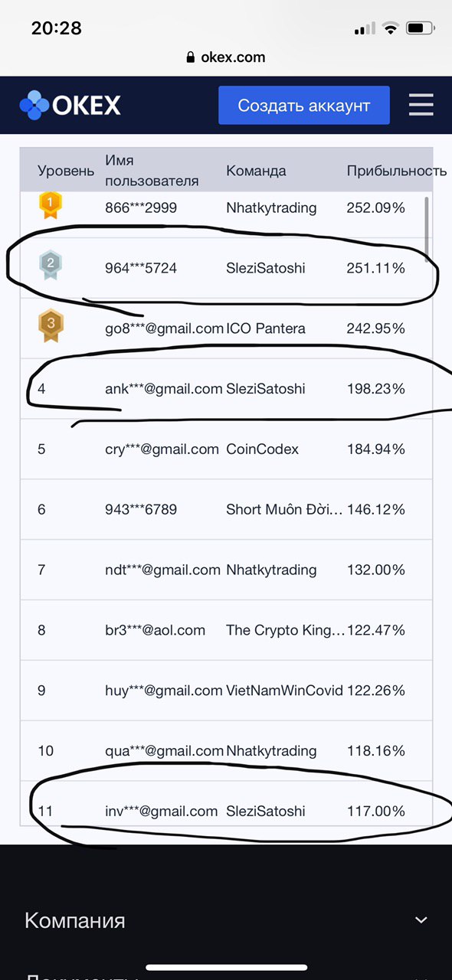Click the Уровень column header
The image size is (452, 980).
(66, 171)
